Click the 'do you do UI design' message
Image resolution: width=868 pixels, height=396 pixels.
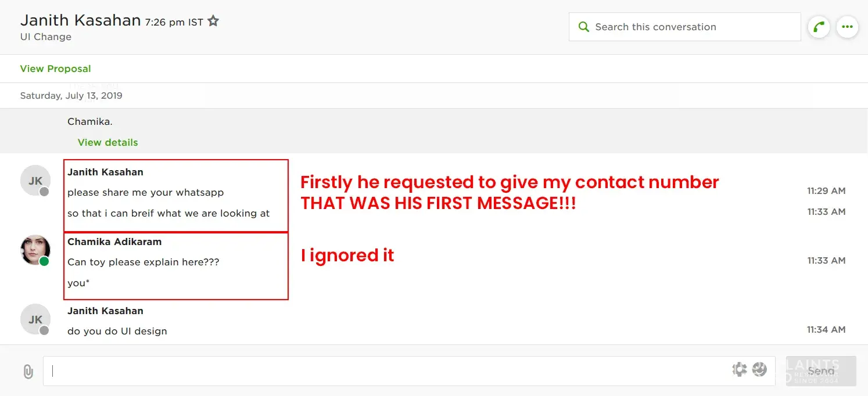coord(117,331)
